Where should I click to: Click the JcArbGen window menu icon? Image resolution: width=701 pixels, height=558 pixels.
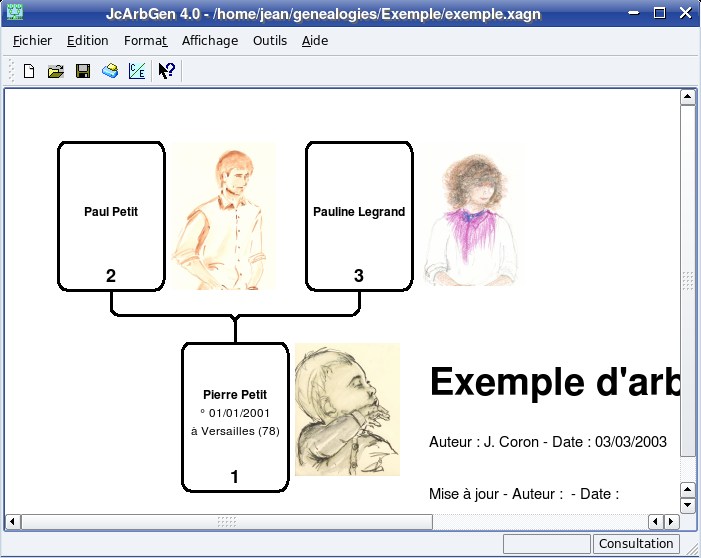(x=15, y=13)
